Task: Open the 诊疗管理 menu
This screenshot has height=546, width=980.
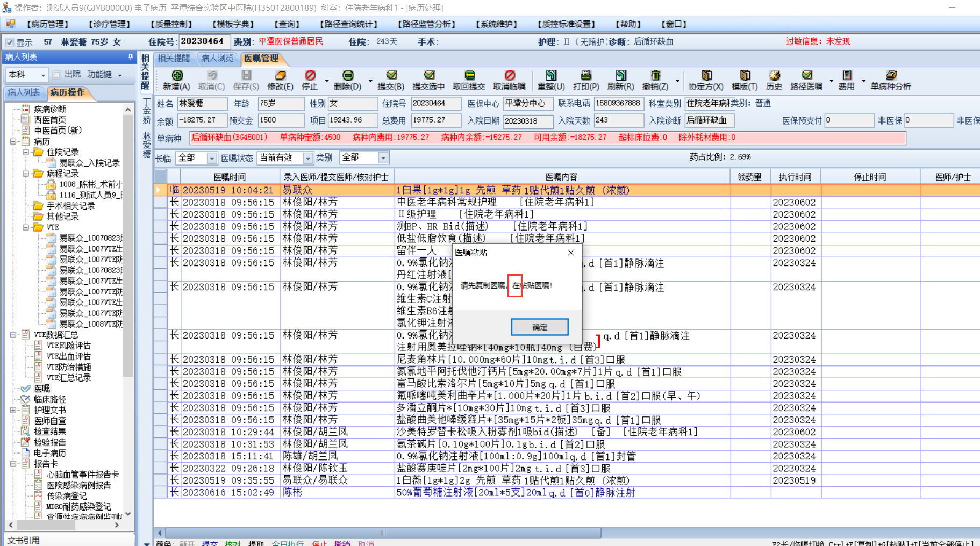Action: pyautogui.click(x=109, y=24)
